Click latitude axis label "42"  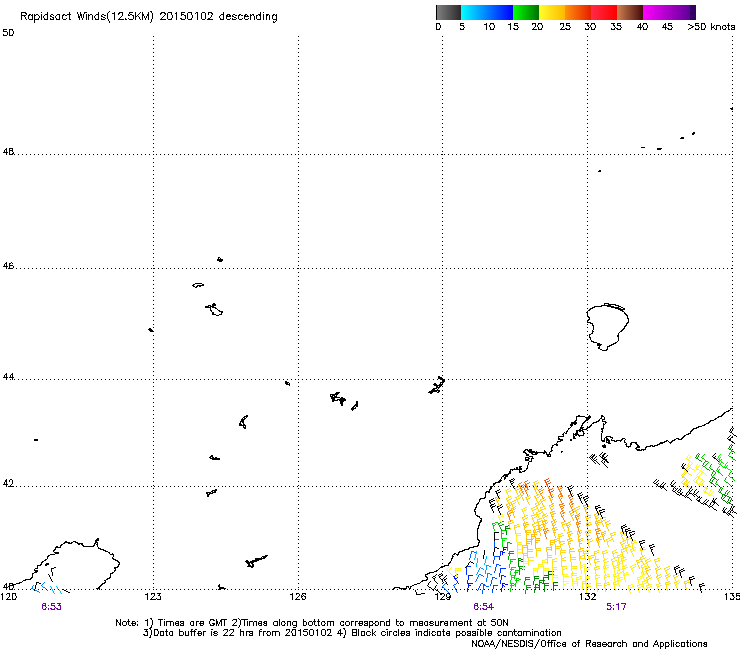tap(8, 483)
